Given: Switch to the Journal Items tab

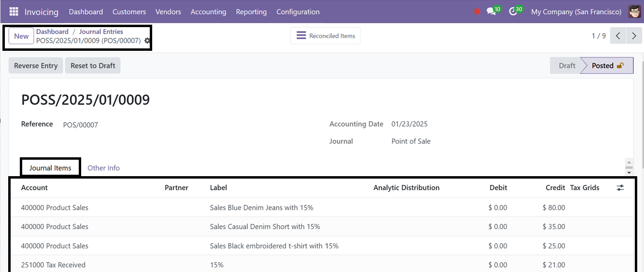Looking at the screenshot, I should pos(50,168).
